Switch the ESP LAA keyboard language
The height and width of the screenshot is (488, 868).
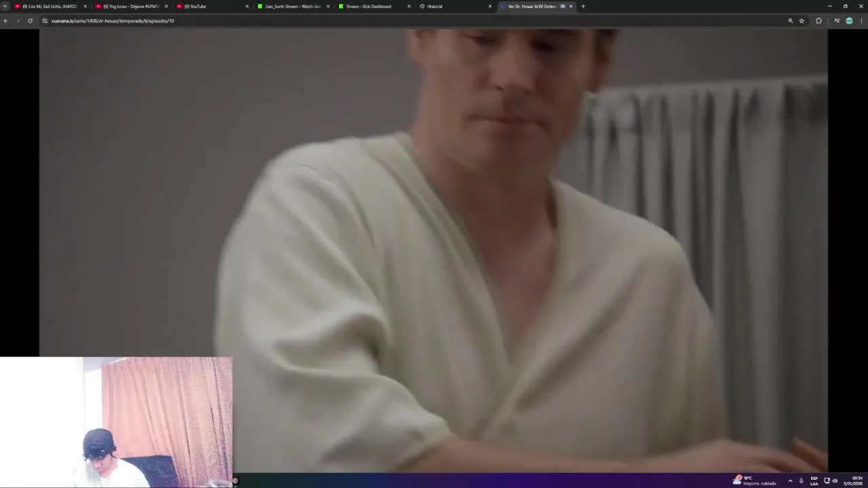814,481
